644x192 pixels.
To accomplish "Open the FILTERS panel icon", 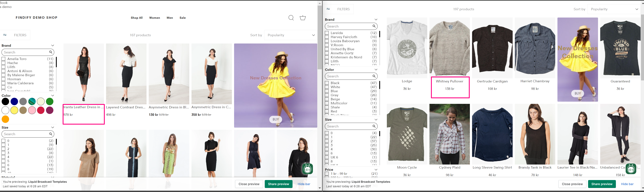I will coord(5,35).
